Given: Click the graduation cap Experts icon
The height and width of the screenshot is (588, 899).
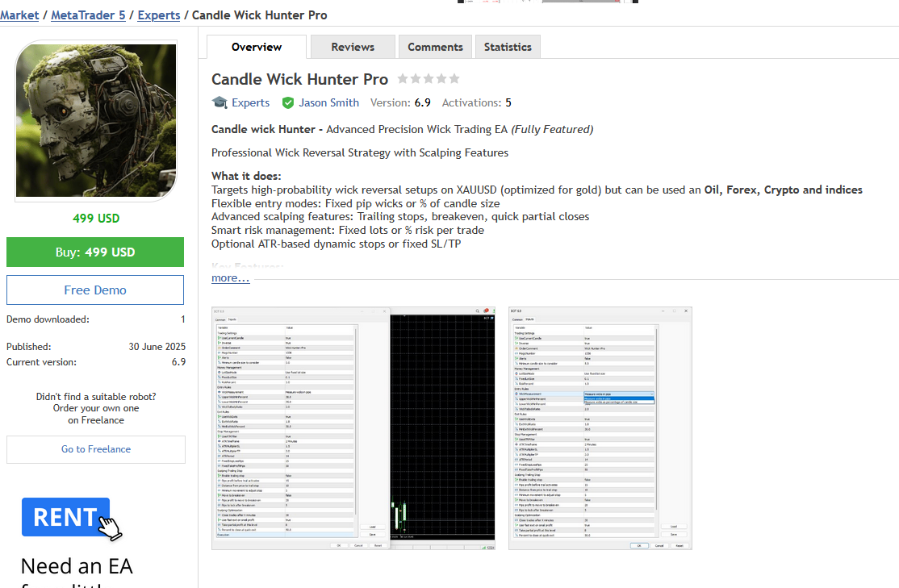Looking at the screenshot, I should tap(220, 102).
